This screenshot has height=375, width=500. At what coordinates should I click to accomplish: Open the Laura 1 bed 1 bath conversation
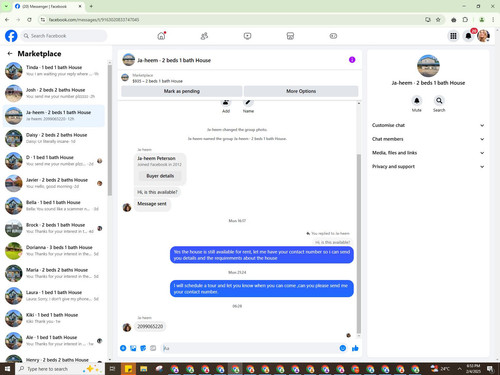click(x=54, y=295)
